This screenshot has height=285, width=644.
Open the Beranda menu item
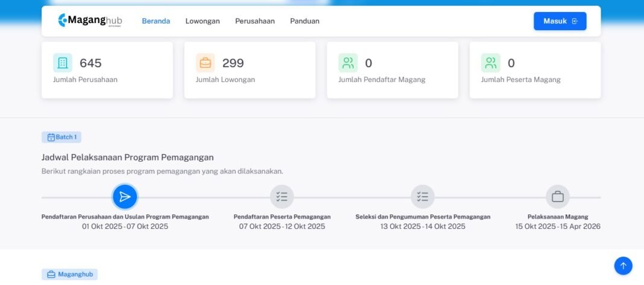click(156, 21)
